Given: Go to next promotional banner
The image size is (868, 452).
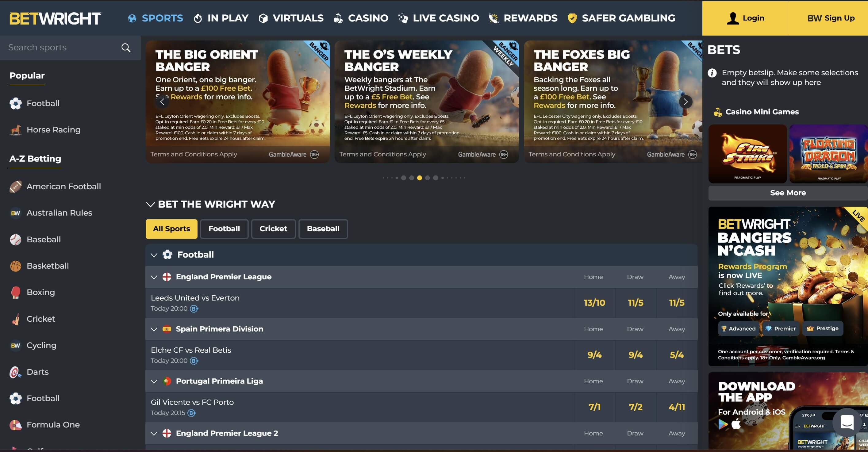Looking at the screenshot, I should click(x=686, y=102).
